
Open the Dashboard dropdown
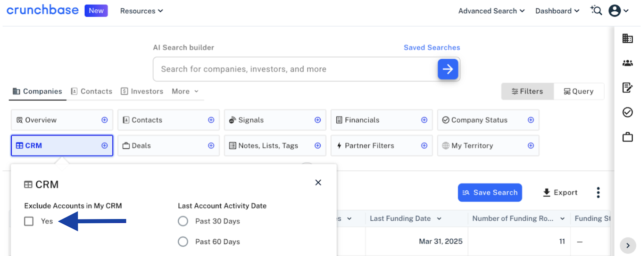pos(557,11)
